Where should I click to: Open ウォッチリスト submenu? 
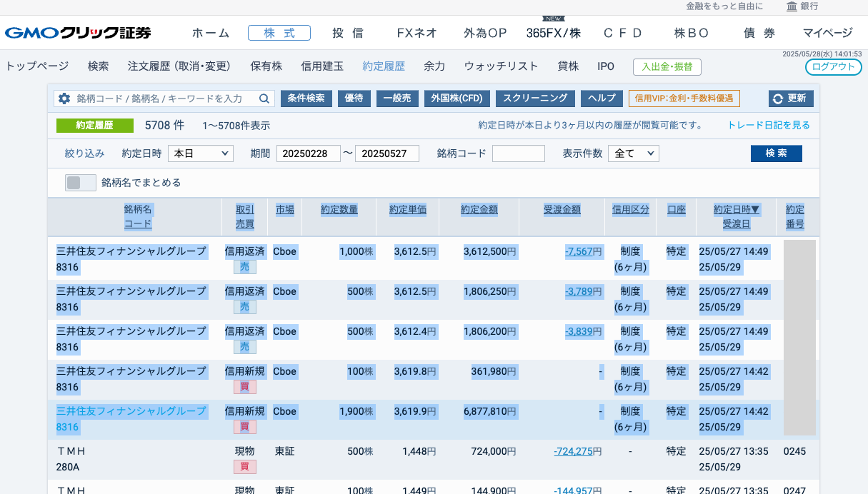[x=502, y=66]
